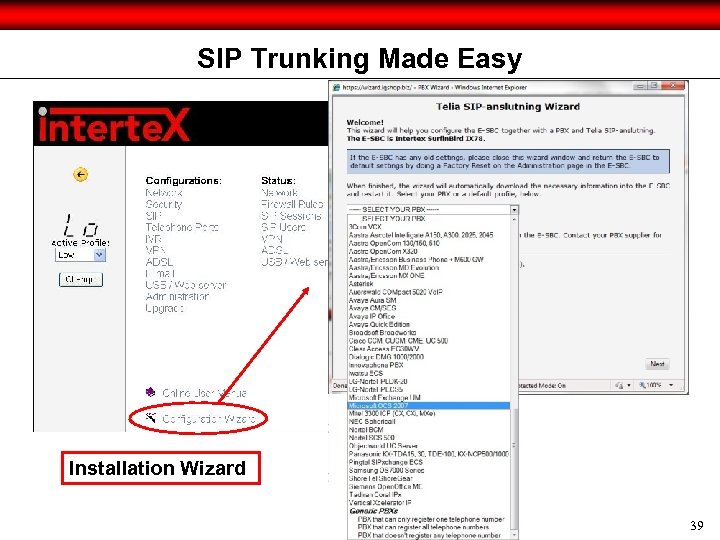Open ADSL under Status

pyautogui.click(x=275, y=250)
